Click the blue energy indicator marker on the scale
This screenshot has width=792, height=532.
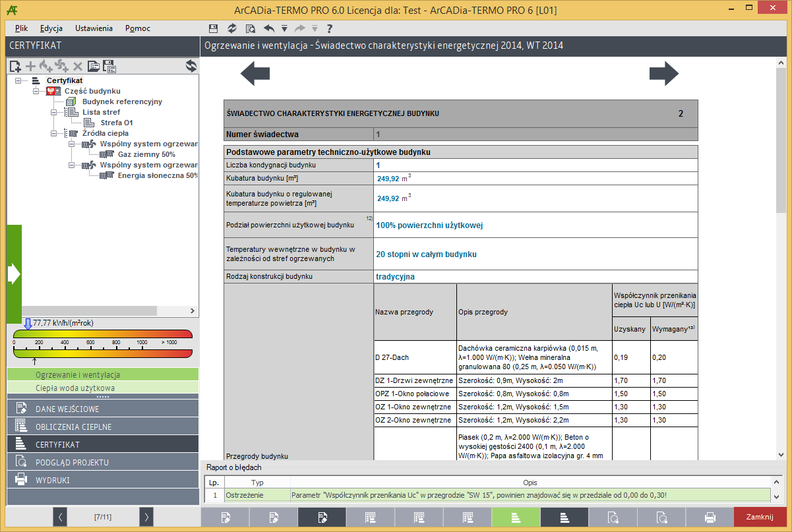(x=27, y=324)
